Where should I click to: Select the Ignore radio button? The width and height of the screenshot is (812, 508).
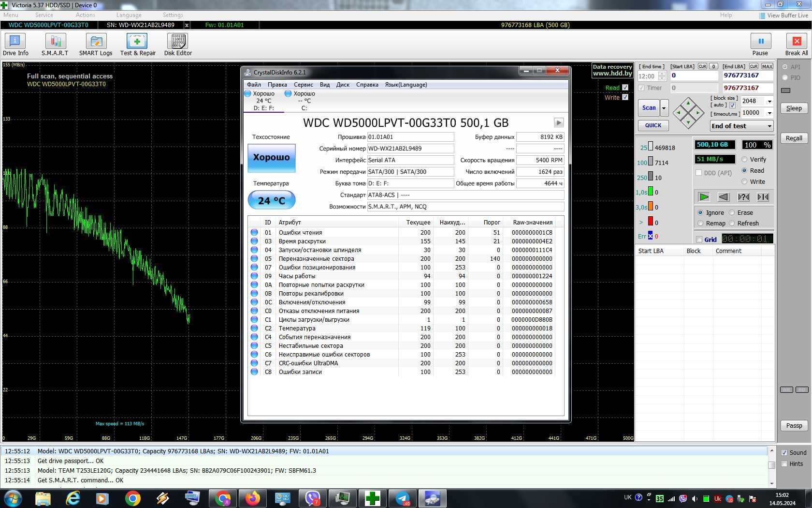pyautogui.click(x=700, y=212)
